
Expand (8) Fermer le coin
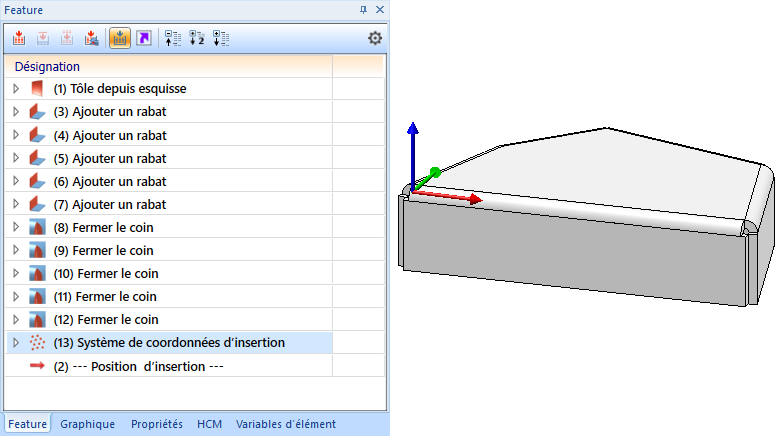pyautogui.click(x=16, y=227)
